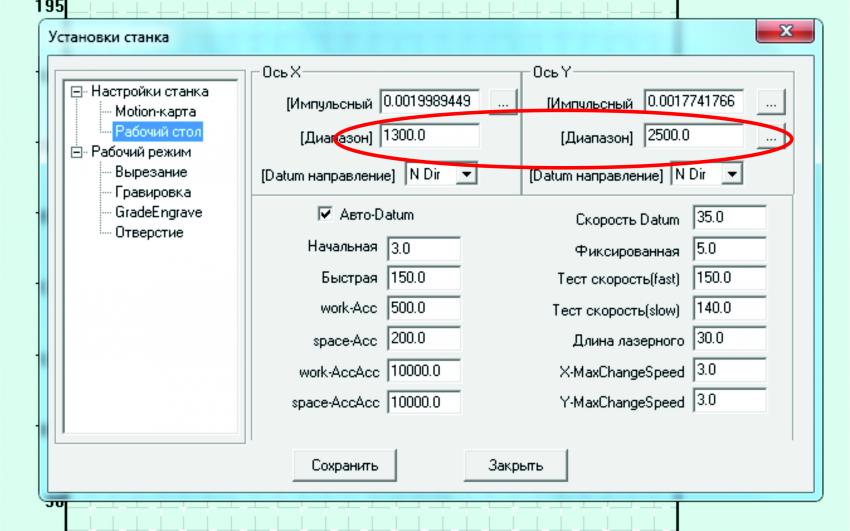Select Motion-карта in the settings tree
Viewport: 850px width, 531px height.
coord(155,111)
